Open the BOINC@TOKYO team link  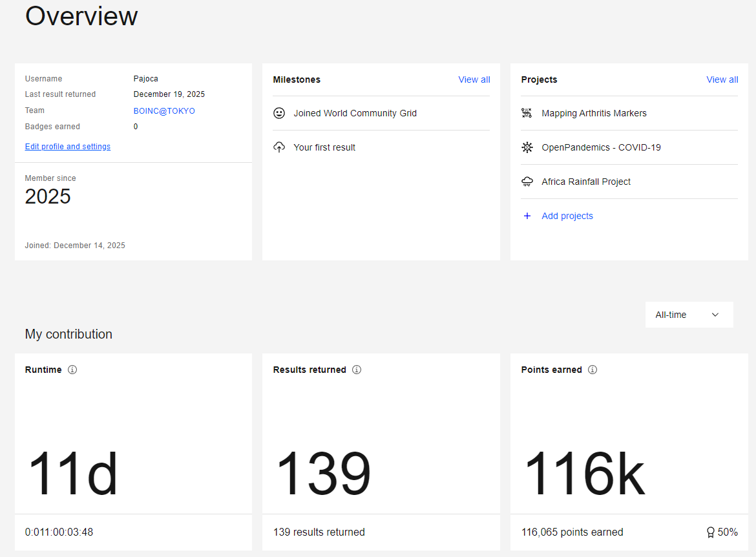(164, 110)
